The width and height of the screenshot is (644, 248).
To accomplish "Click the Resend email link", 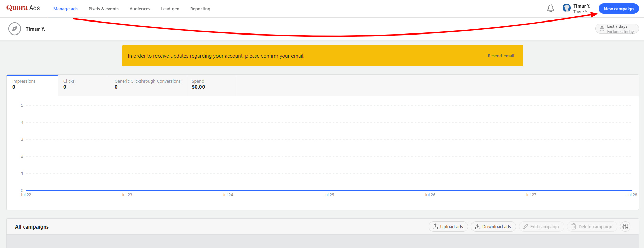I will click(501, 56).
